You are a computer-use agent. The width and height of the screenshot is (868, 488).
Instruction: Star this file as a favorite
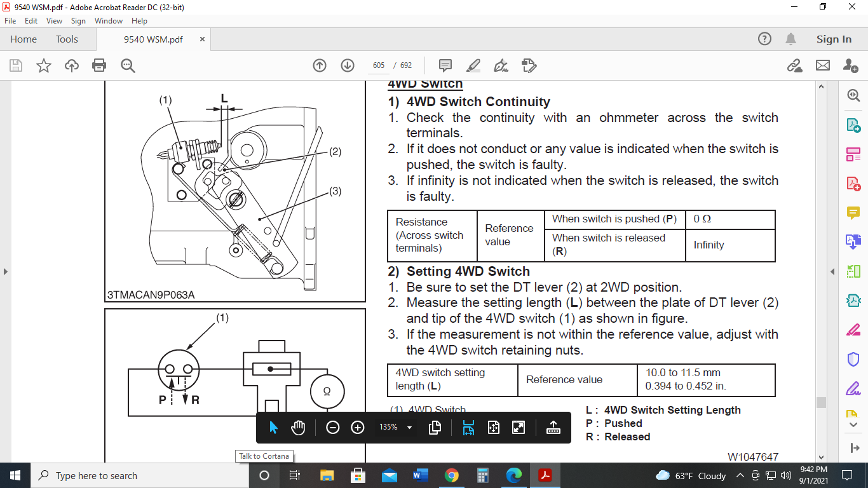[43, 65]
